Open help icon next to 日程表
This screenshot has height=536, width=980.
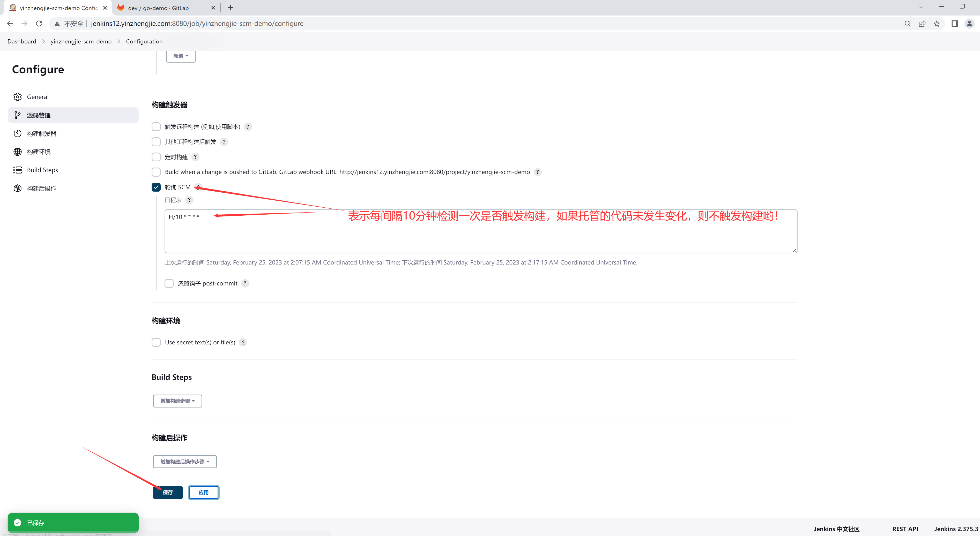click(x=189, y=200)
